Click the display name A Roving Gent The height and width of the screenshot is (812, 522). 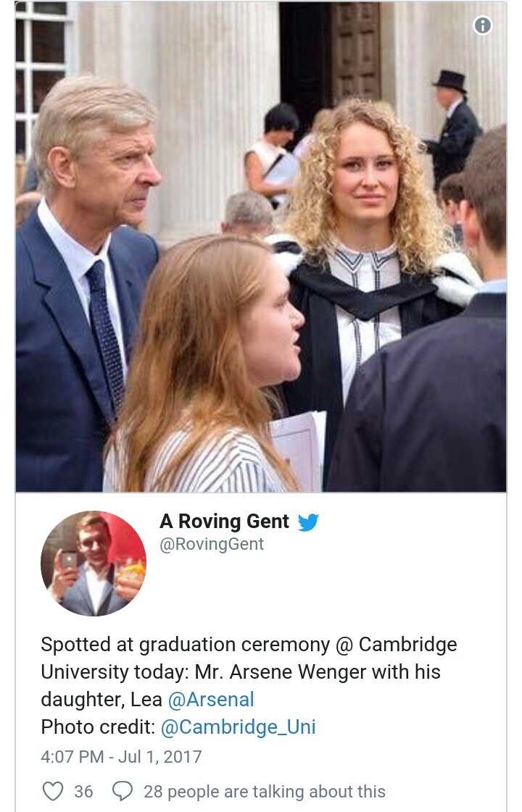(x=224, y=522)
